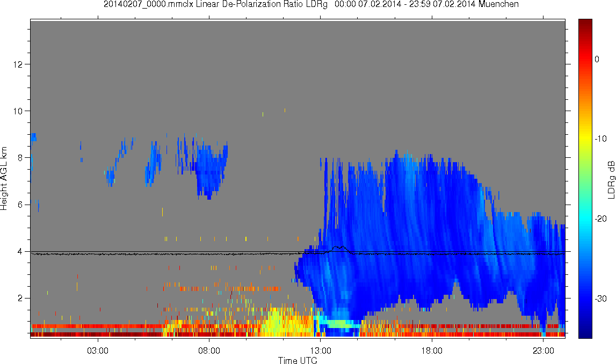Click the 13:00 time tick label

click(320, 351)
